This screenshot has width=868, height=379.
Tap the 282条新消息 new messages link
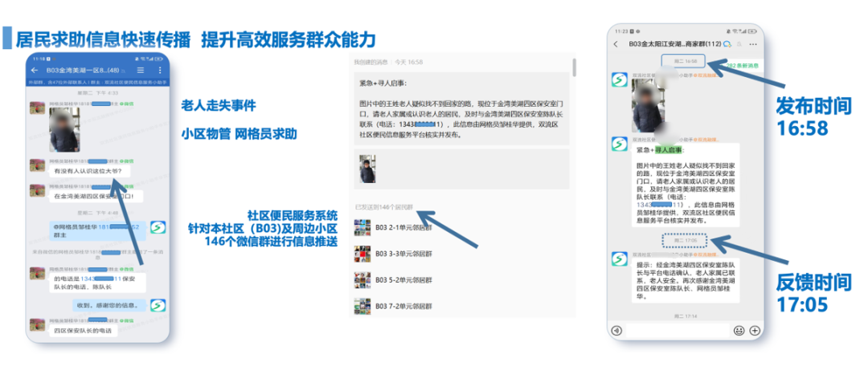(x=742, y=65)
